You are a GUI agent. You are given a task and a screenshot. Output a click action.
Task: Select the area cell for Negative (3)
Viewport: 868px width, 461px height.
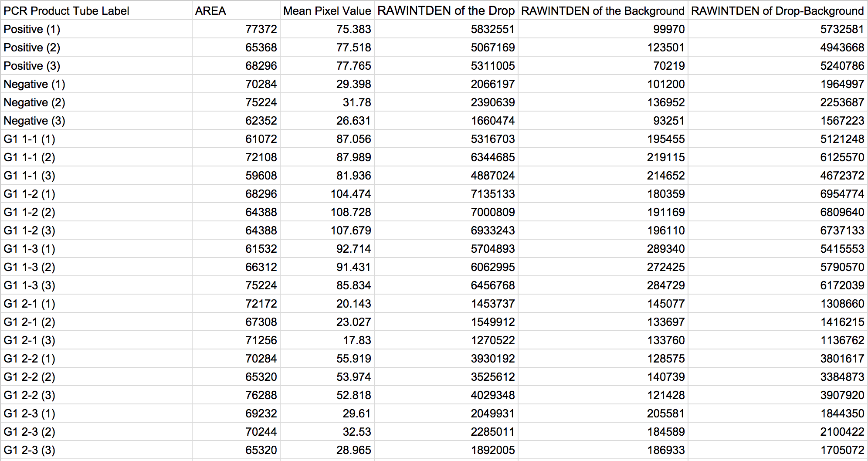[261, 121]
